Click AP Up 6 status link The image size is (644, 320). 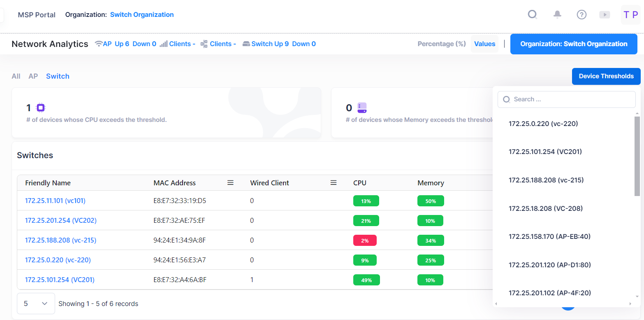[116, 44]
